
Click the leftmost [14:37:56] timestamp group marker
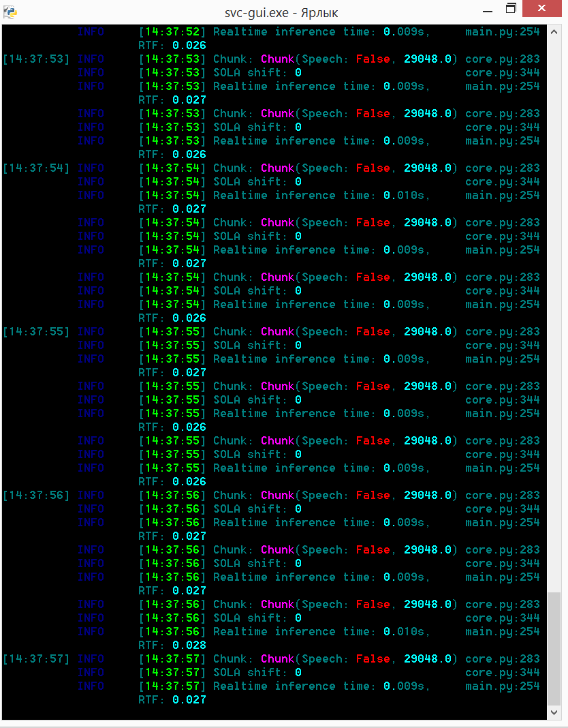(37, 496)
